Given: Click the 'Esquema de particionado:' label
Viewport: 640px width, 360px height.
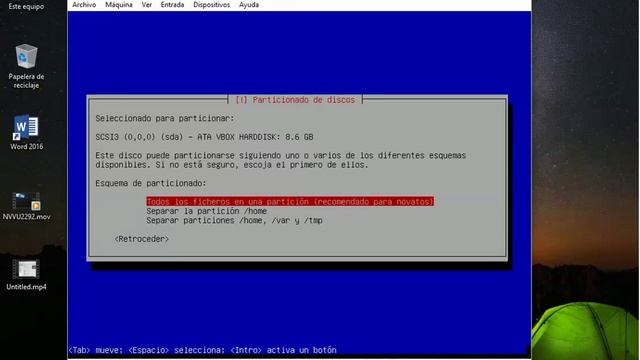Looking at the screenshot, I should 151,183.
